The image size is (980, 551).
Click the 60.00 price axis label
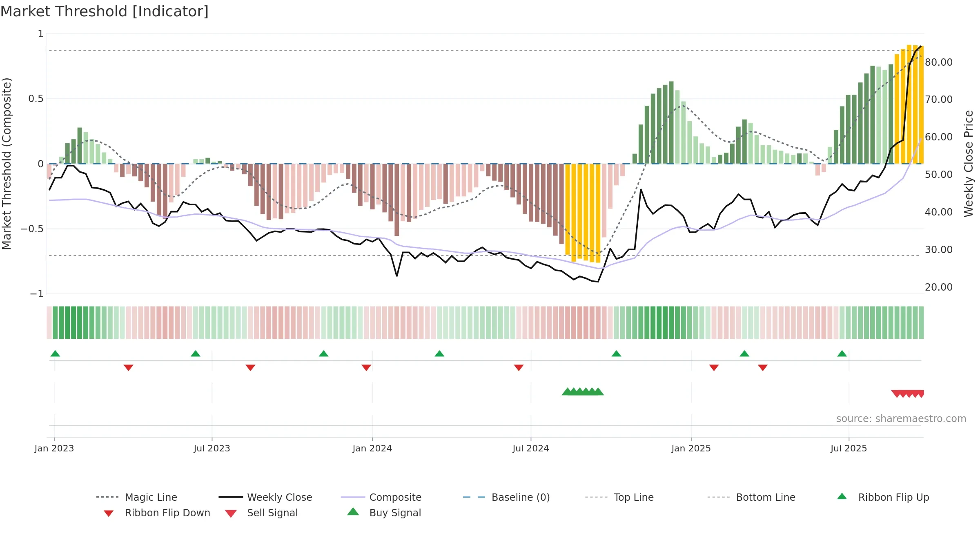[x=939, y=137]
